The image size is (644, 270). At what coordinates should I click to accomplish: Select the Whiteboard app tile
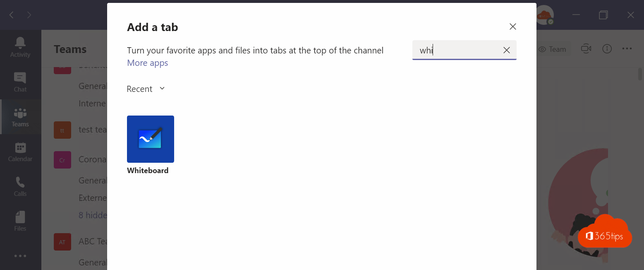coord(150,139)
